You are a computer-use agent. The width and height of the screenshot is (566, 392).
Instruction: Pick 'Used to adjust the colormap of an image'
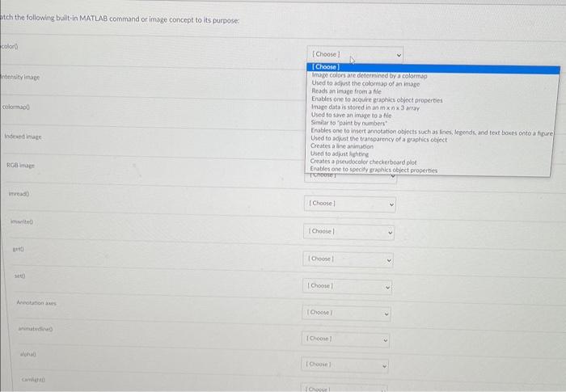pyautogui.click(x=365, y=84)
